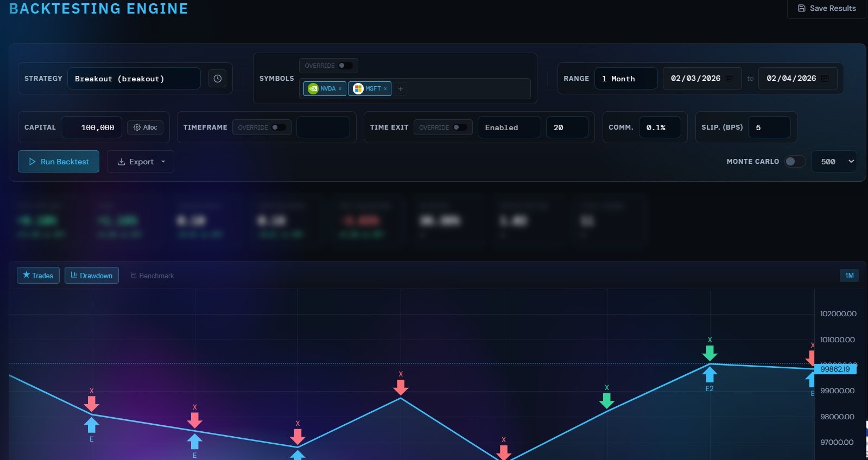
Task: Open calendar picker for end date 02/04/2026
Action: [825, 79]
